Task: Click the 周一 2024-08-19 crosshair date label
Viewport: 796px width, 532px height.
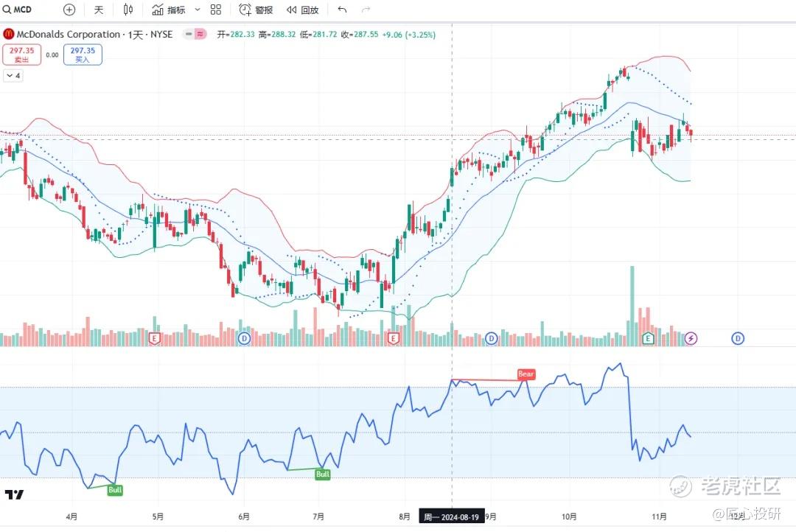Action: (451, 517)
